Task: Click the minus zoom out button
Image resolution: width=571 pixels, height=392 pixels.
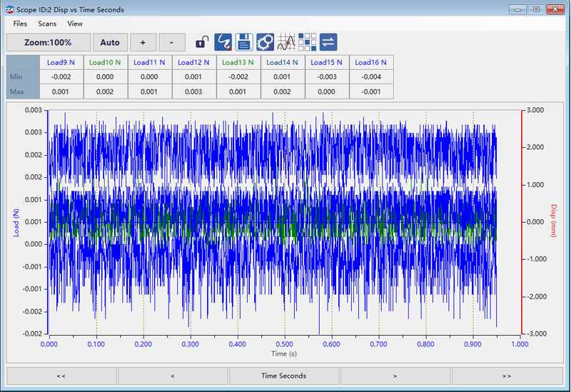Action: (x=171, y=42)
